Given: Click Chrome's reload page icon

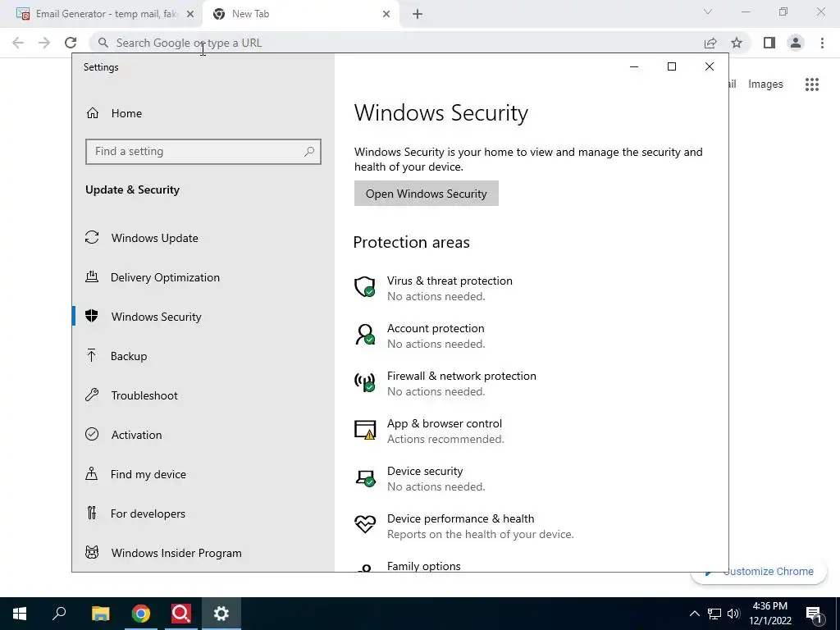Looking at the screenshot, I should coord(71,43).
